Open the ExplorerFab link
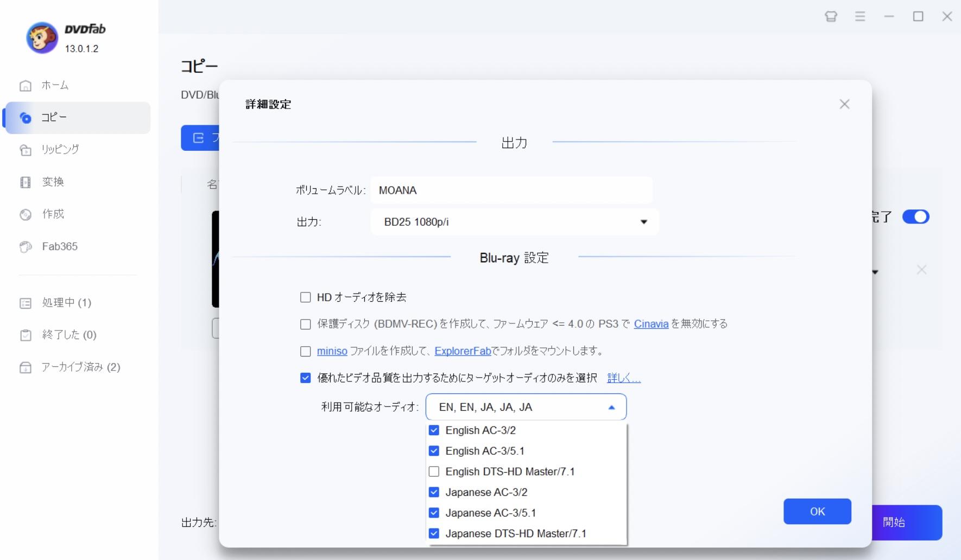 click(x=463, y=351)
